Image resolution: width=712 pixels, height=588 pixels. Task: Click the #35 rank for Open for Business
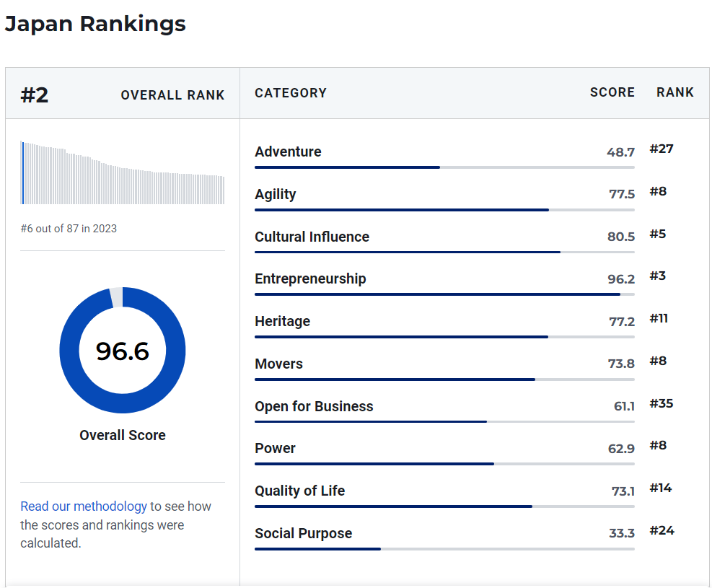tap(661, 403)
